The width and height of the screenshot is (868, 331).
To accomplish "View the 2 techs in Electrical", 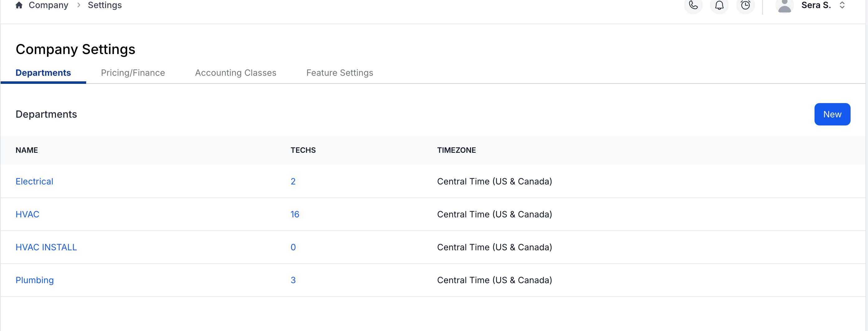I will tap(293, 181).
